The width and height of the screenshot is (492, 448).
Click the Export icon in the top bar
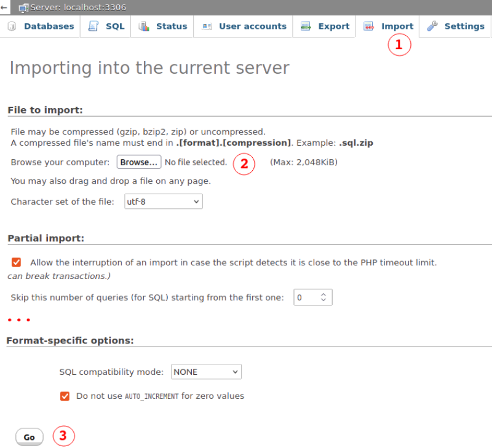tap(305, 26)
